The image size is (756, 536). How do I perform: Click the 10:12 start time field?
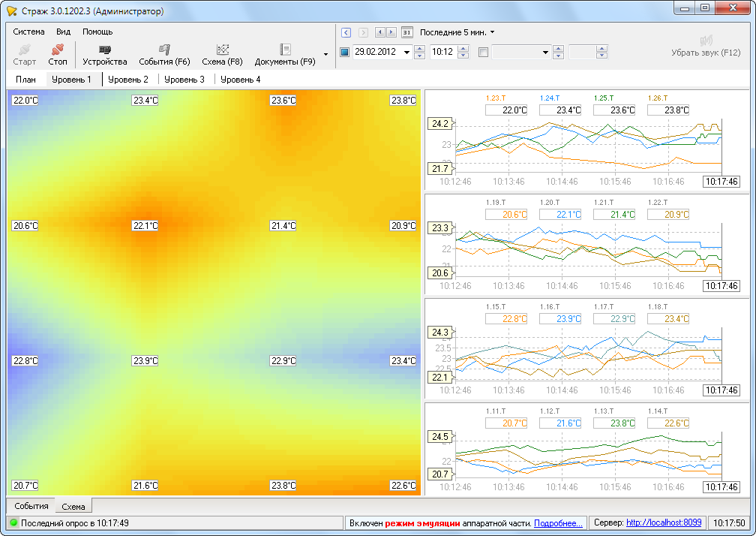442,52
